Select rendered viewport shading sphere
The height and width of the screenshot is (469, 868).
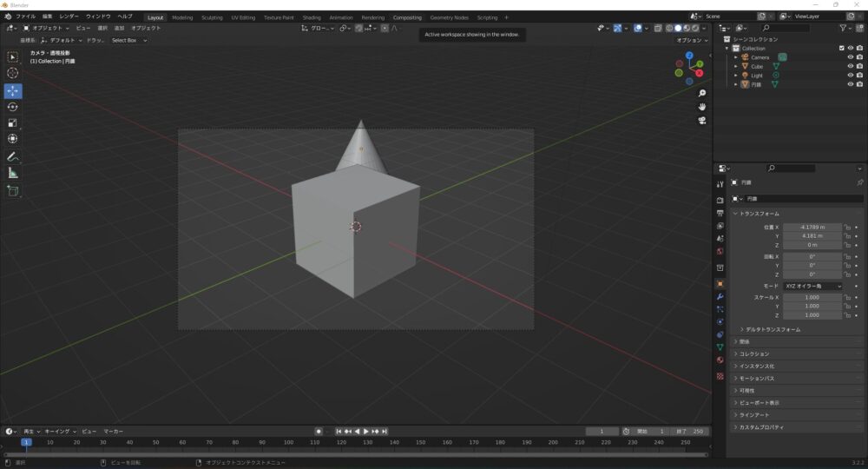[x=695, y=29]
